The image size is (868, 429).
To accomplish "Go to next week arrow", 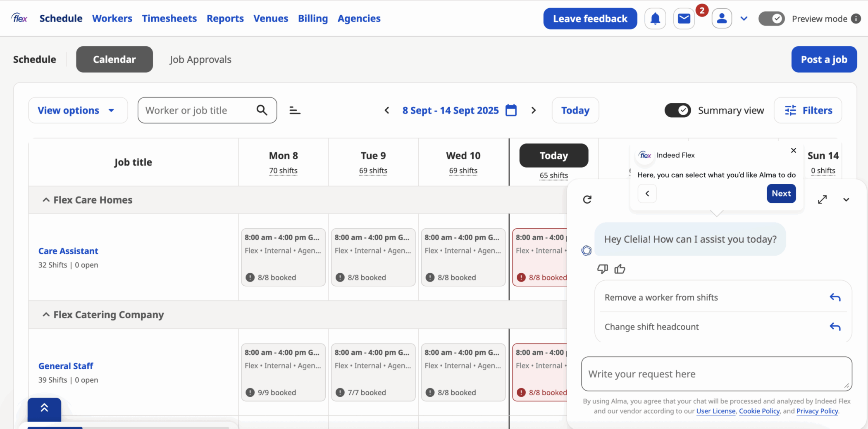I will coord(534,110).
